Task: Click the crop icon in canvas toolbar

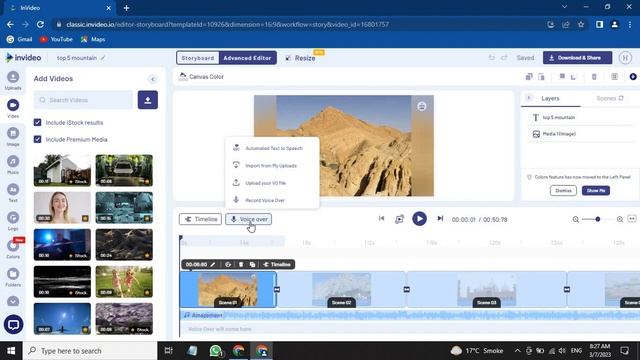Action: pos(573,77)
